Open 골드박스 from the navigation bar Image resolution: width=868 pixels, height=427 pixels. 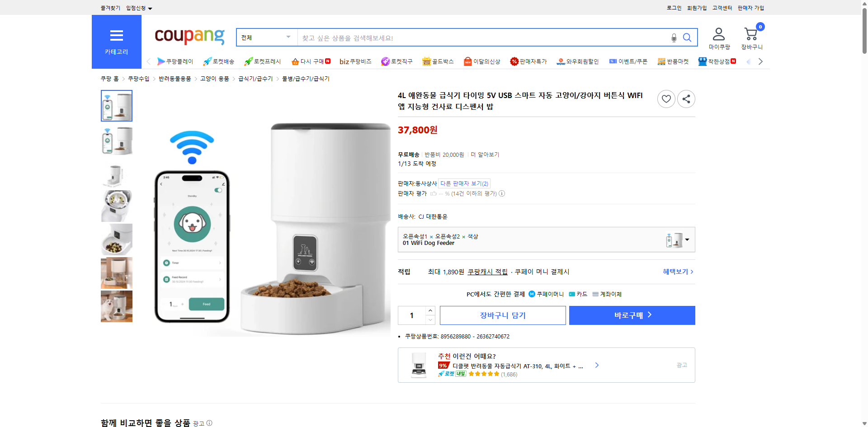[438, 61]
